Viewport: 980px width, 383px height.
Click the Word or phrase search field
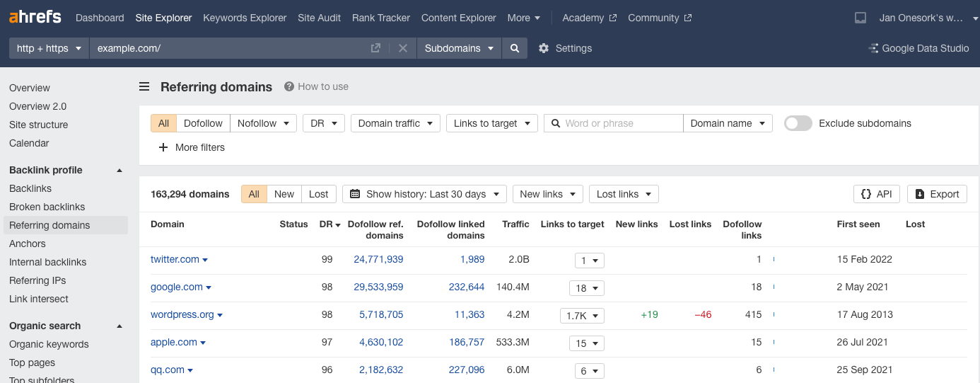tap(613, 123)
